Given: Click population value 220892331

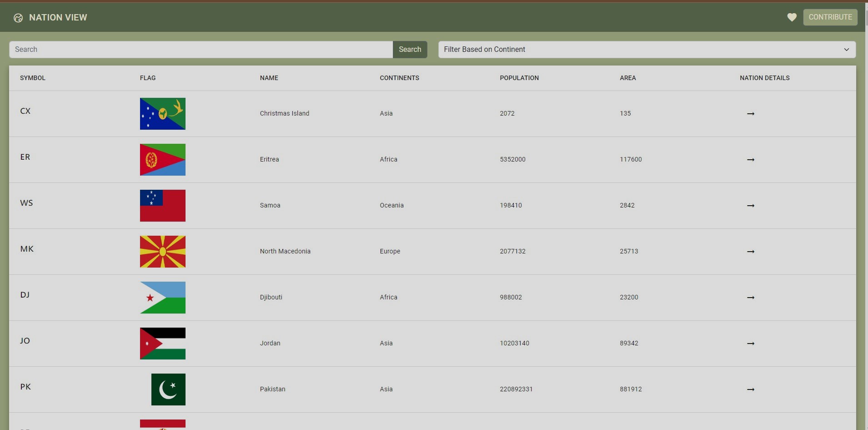Looking at the screenshot, I should click(x=517, y=389).
